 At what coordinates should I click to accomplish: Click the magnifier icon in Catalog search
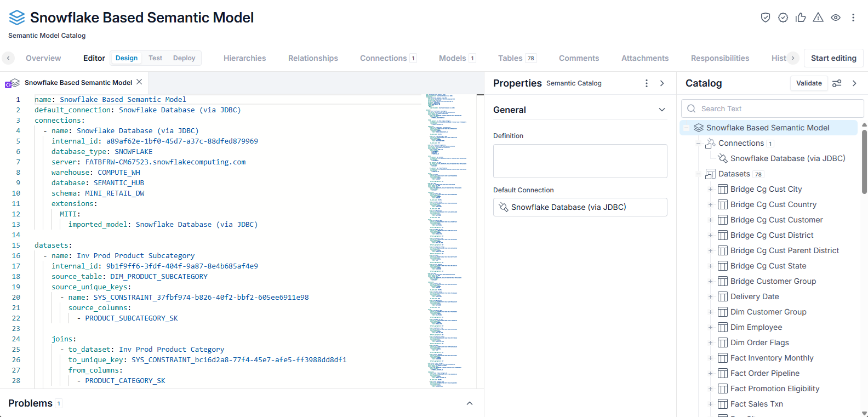point(692,108)
